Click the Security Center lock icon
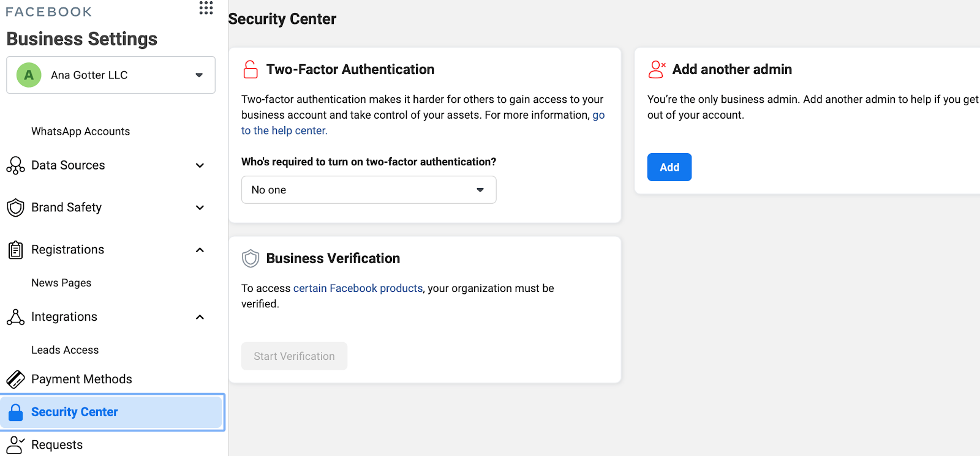This screenshot has height=456, width=980. pos(16,412)
